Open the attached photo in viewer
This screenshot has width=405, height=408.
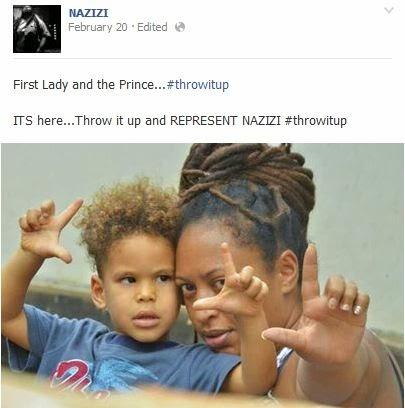pos(202,276)
